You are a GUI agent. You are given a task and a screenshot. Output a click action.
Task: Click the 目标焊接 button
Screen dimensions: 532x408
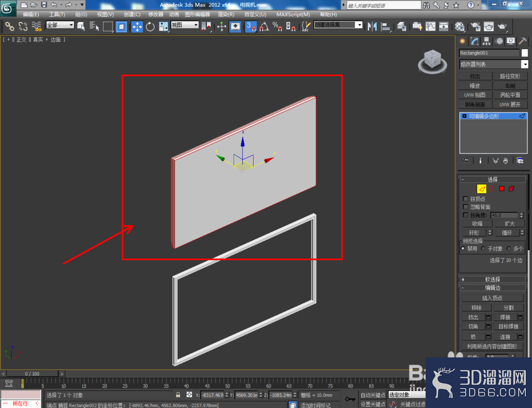(509, 327)
